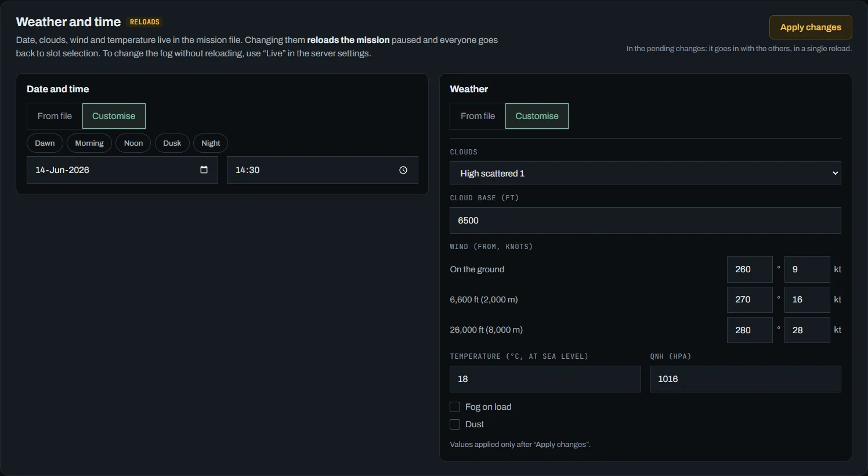The width and height of the screenshot is (868, 476).
Task: Choose the Dawn time preset
Action: 45,143
